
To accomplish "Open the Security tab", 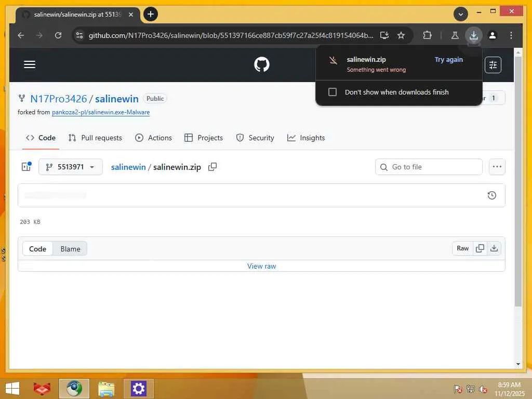I will [x=255, y=138].
